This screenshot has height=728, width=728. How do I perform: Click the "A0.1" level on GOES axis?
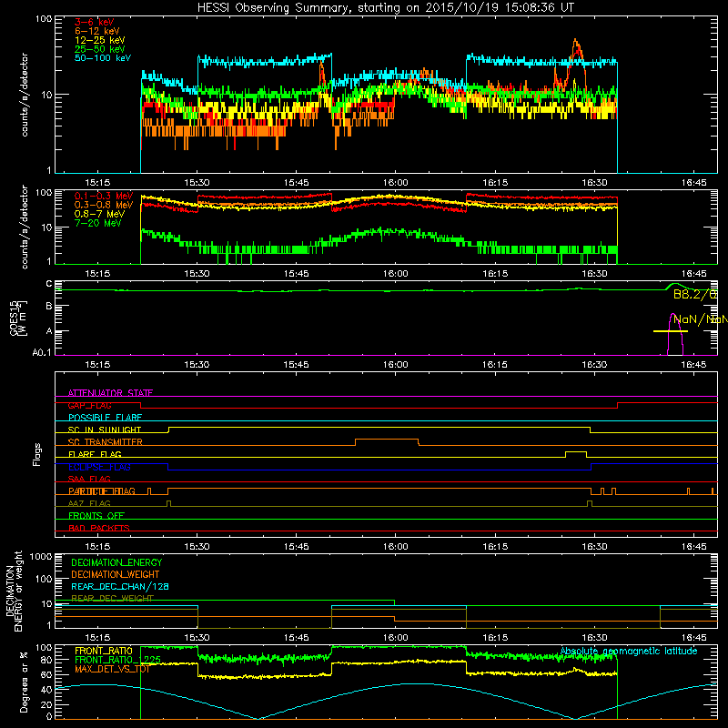coord(42,352)
